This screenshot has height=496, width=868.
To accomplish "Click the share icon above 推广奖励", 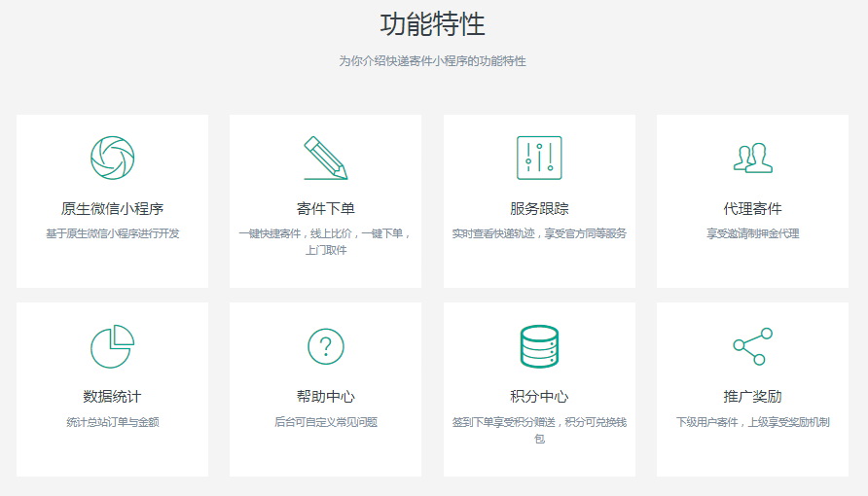I will tap(752, 346).
